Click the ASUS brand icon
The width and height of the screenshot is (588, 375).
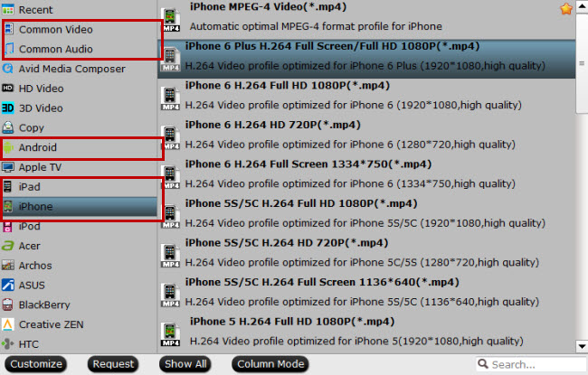tap(7, 285)
